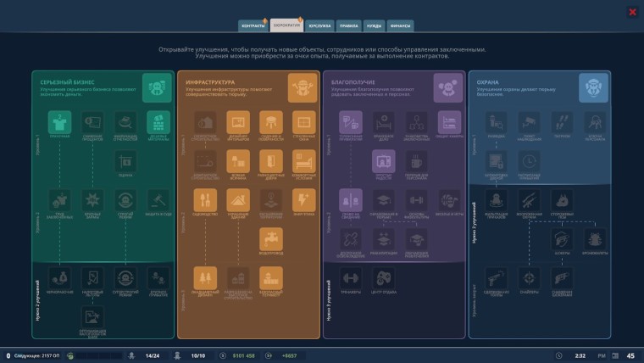Viewport: 644px width, 363px height.
Task: Open the Контракты tab
Action: click(253, 26)
